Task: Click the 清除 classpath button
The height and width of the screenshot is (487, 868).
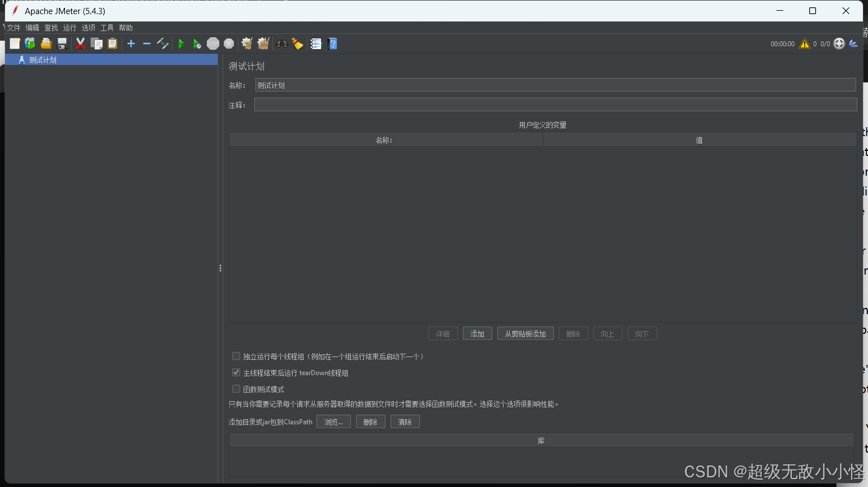Action: click(405, 422)
